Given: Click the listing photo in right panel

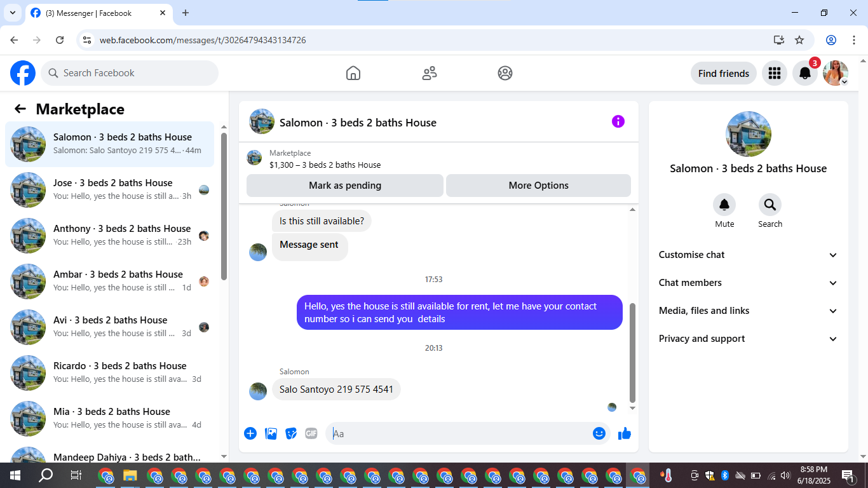Looking at the screenshot, I should click(749, 134).
